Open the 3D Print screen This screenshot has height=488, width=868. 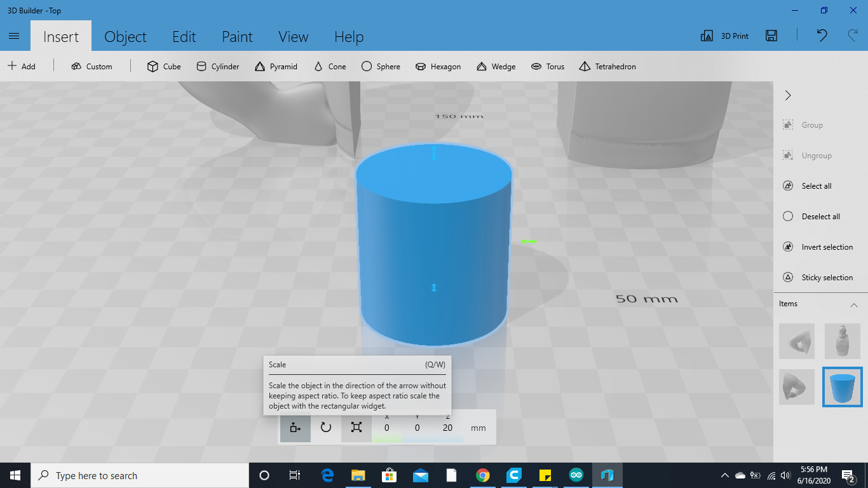coord(723,36)
